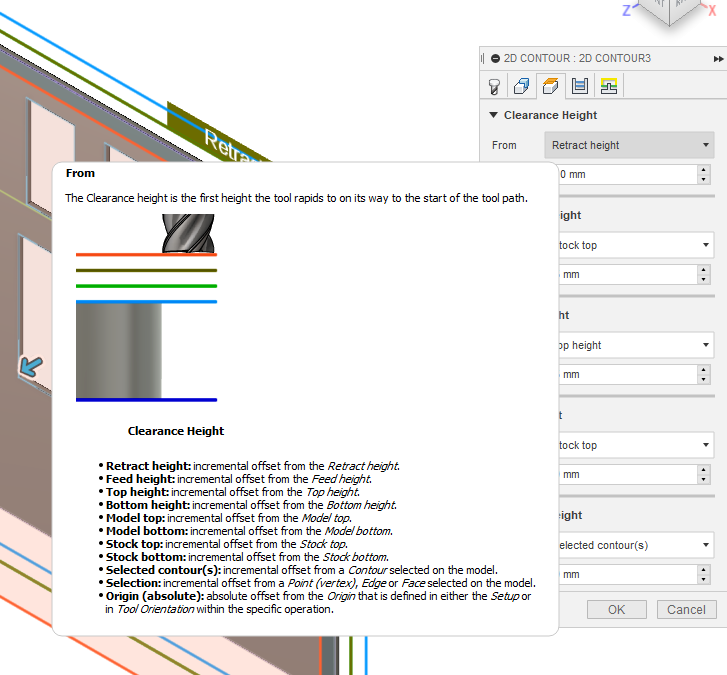Increase the Clearance Height offset value
This screenshot has width=727, height=675.
pos(704,170)
